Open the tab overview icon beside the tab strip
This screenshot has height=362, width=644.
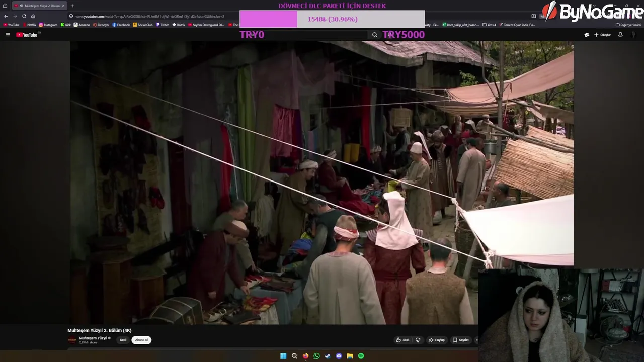(5, 6)
